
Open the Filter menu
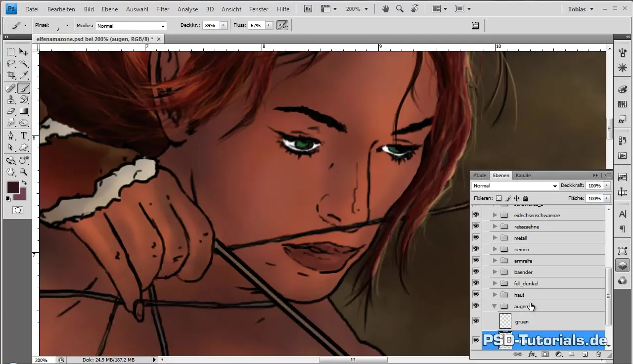click(x=163, y=9)
